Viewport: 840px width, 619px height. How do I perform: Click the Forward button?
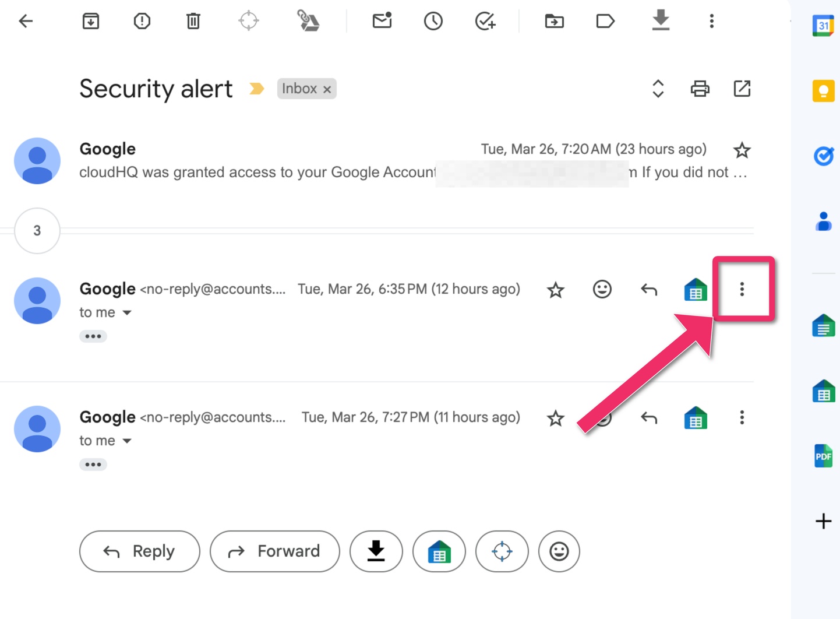pyautogui.click(x=275, y=551)
